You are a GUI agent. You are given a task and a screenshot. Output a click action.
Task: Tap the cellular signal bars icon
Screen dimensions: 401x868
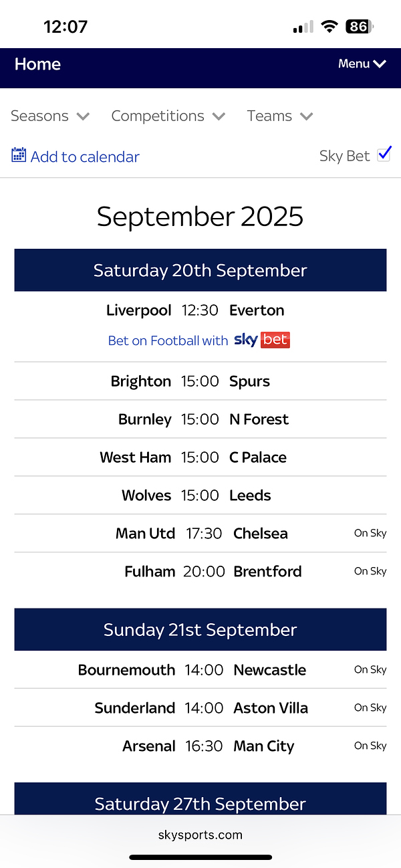[x=303, y=27]
